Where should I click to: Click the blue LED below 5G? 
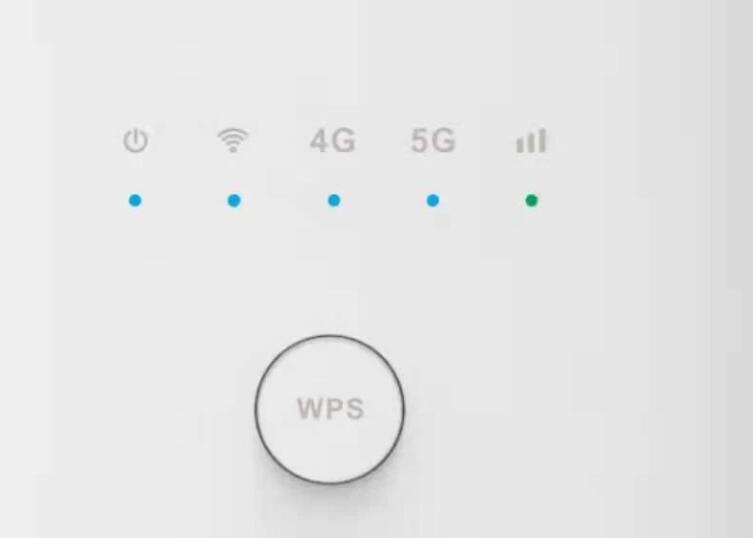(x=433, y=200)
